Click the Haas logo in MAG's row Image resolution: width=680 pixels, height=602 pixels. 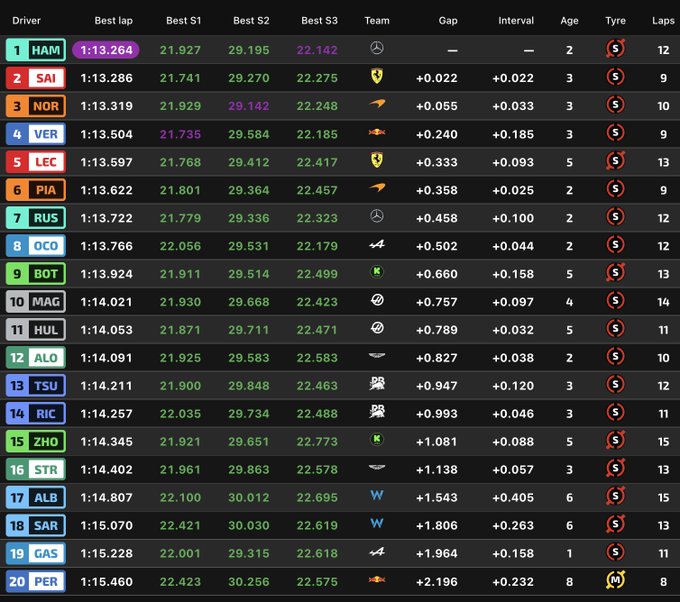[377, 300]
